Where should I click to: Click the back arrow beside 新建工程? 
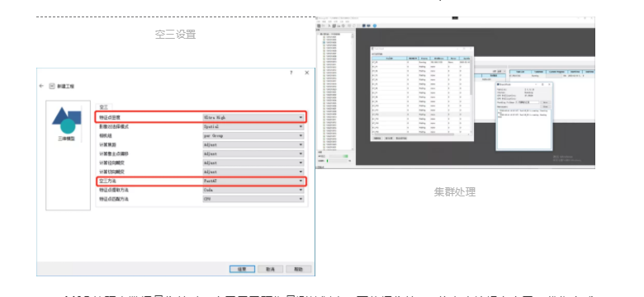pyautogui.click(x=41, y=86)
